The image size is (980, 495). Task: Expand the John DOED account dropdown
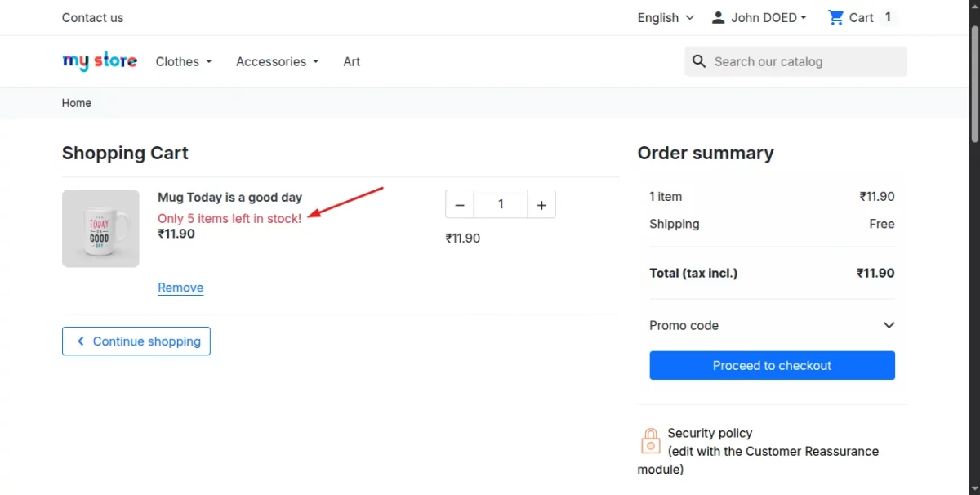click(x=768, y=17)
